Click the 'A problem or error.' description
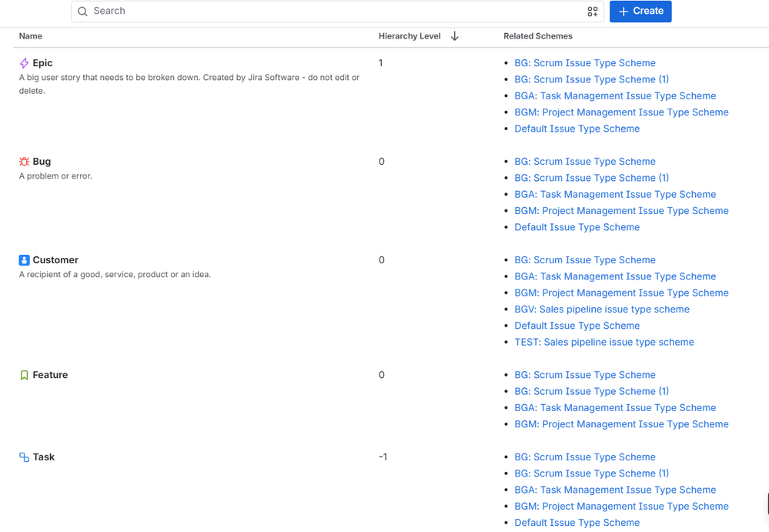The width and height of the screenshot is (769, 532). tap(55, 176)
